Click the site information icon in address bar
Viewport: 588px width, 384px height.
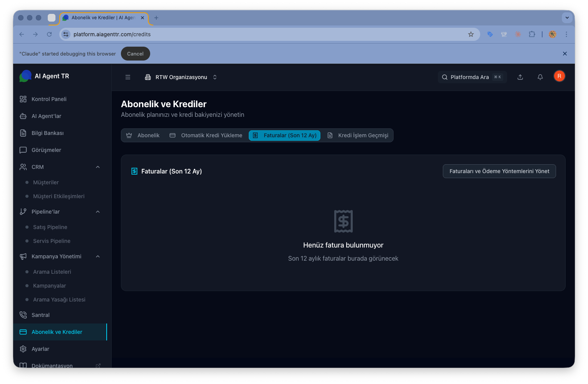click(66, 34)
